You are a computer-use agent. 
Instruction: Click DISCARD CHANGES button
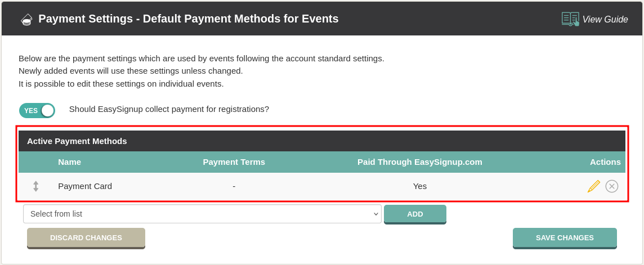[86, 238]
